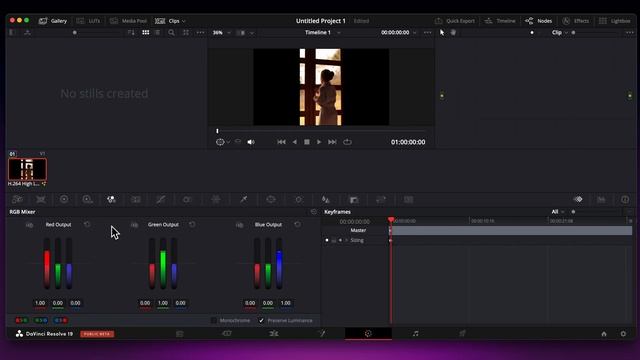Switch to the Fairlight page

point(415,334)
